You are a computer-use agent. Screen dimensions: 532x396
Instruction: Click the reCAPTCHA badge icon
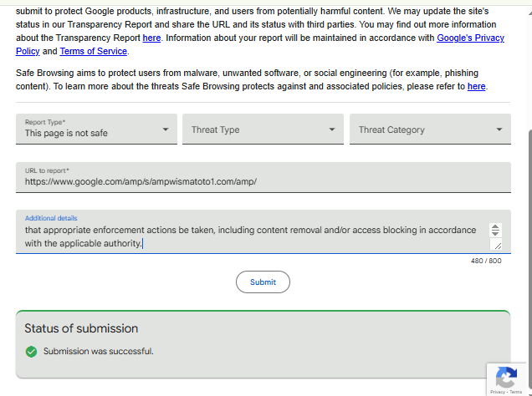pyautogui.click(x=506, y=377)
